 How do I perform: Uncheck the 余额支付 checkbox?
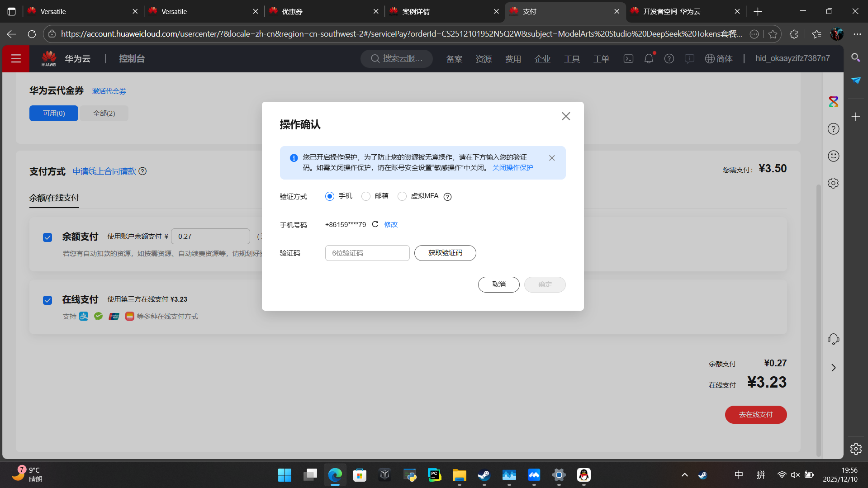pos(47,237)
